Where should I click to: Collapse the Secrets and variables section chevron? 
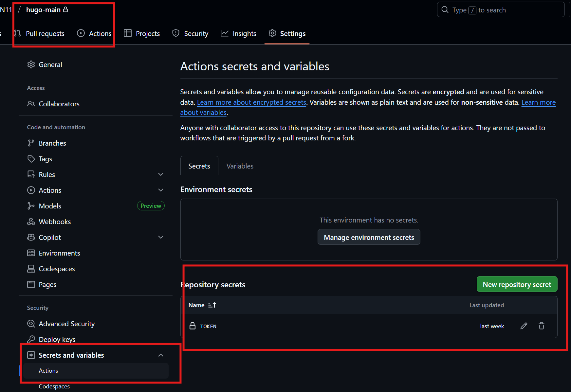pos(161,355)
